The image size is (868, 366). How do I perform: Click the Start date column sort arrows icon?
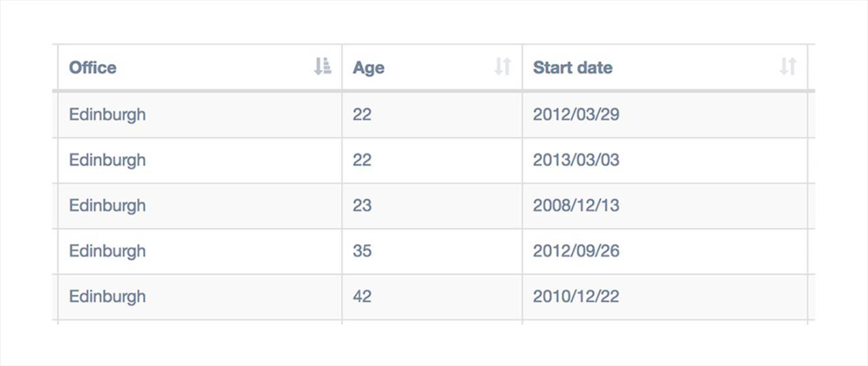787,67
